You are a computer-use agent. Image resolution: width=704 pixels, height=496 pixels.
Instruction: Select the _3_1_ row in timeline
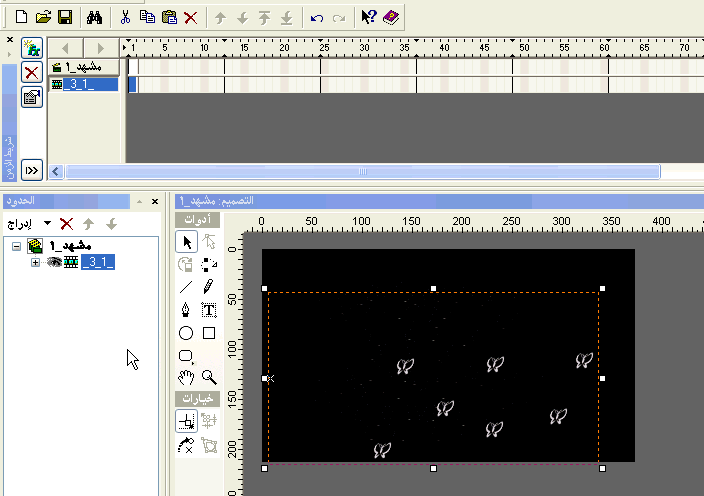[84, 85]
